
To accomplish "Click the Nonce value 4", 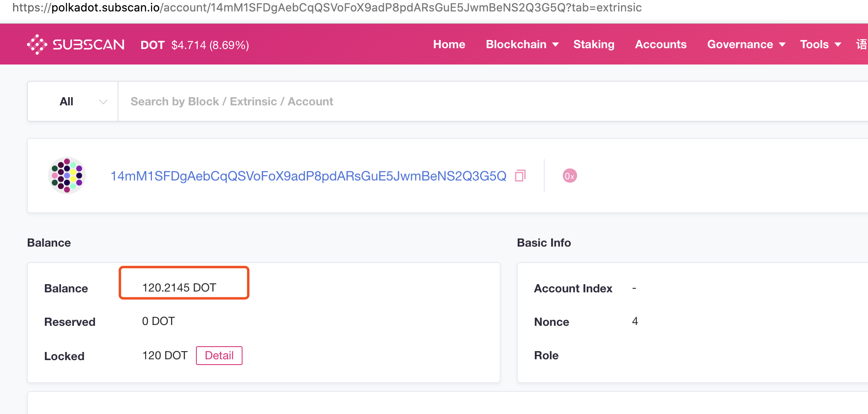I will point(635,321).
